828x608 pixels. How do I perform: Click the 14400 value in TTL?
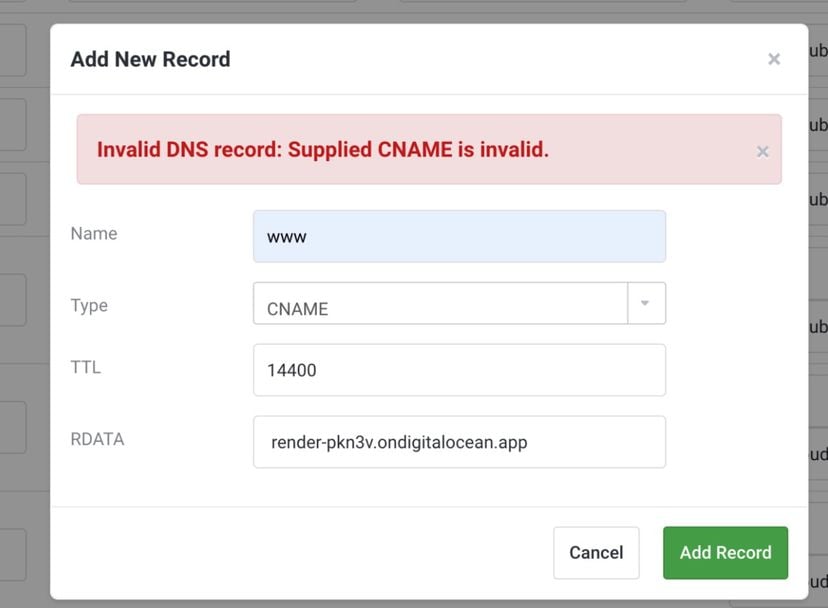coord(291,371)
